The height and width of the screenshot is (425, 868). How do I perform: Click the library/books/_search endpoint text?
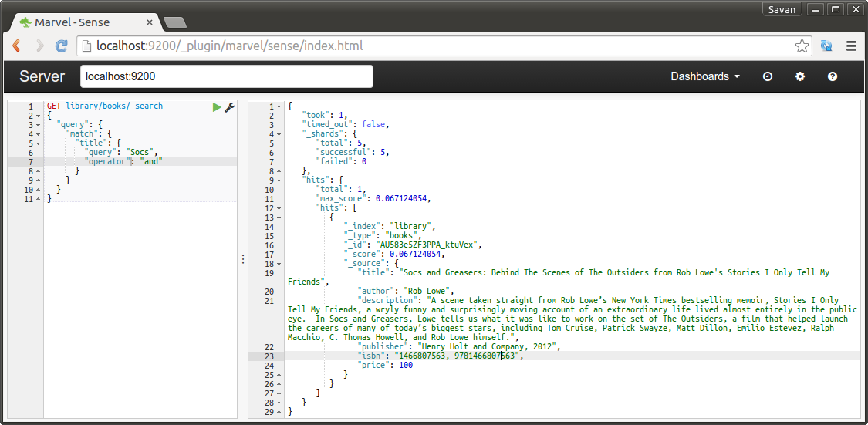pyautogui.click(x=114, y=106)
